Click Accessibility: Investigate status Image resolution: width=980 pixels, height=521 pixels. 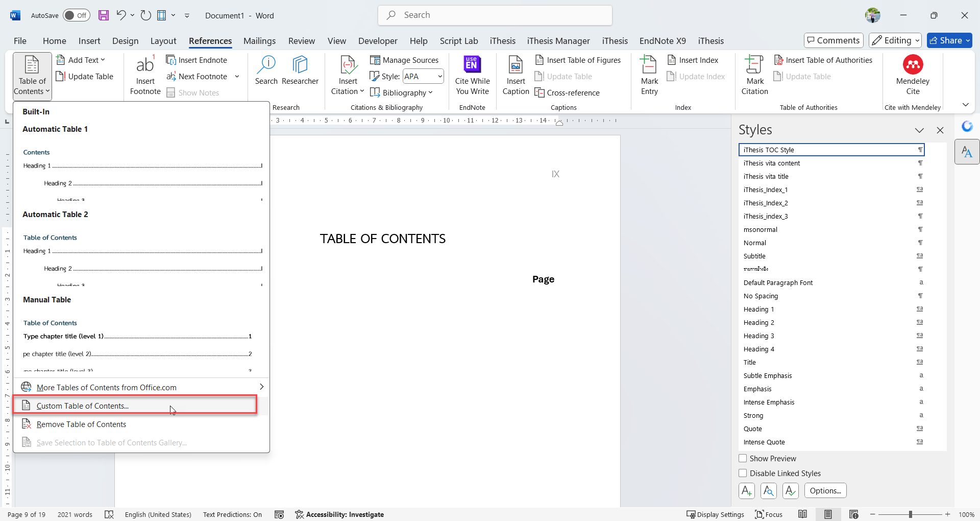(339, 514)
